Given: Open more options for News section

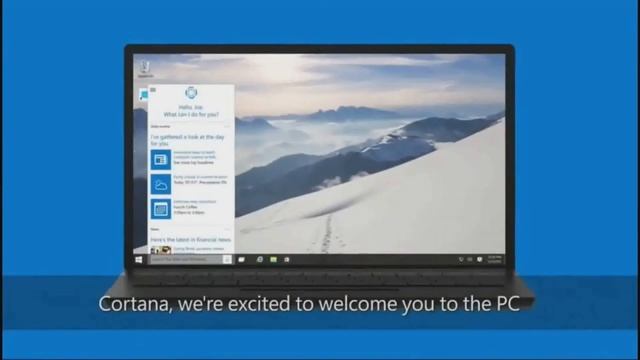Looking at the screenshot, I should (227, 229).
